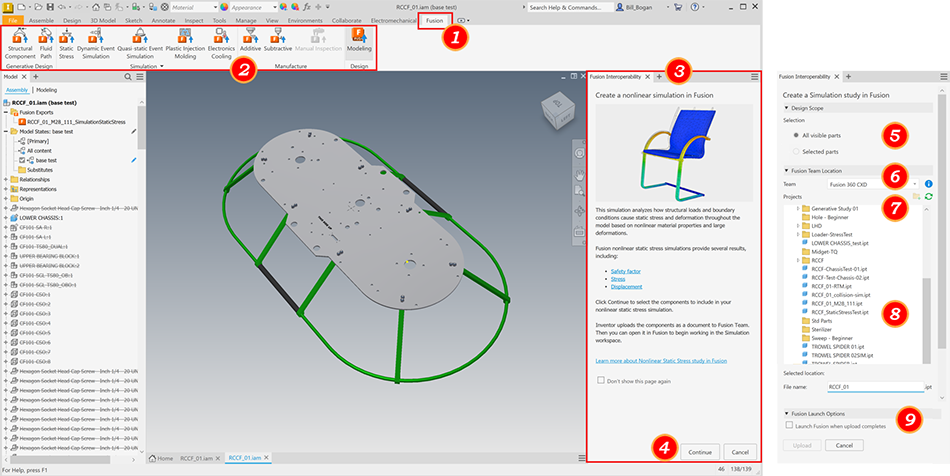This screenshot has height=476, width=950.
Task: Select the chair simulation preview image
Action: (674, 153)
